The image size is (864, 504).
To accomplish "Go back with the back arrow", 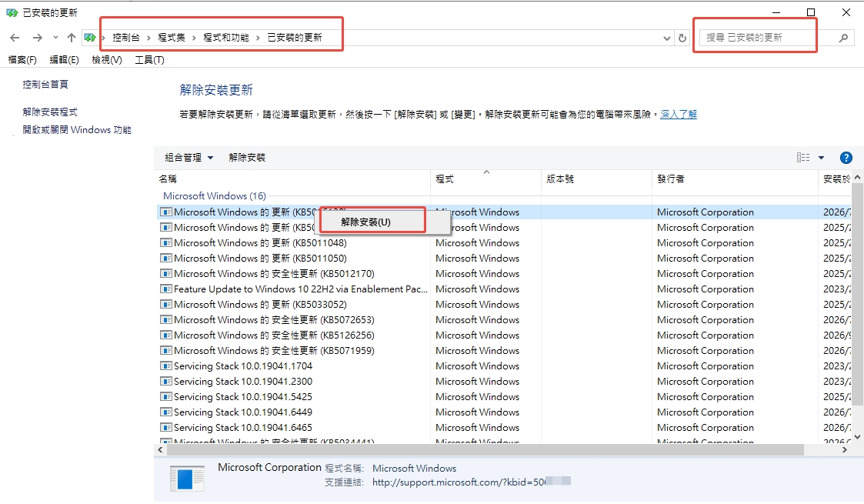I will tap(15, 38).
